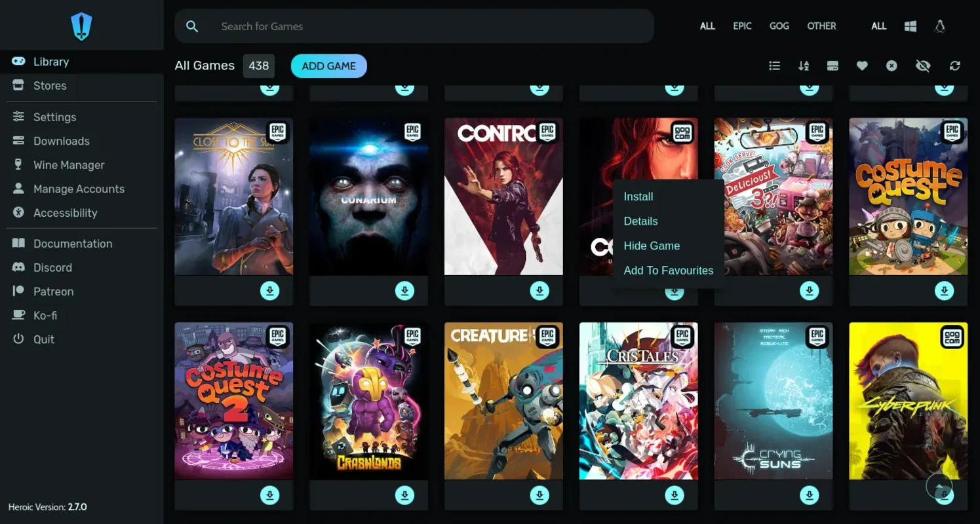The width and height of the screenshot is (980, 524).
Task: Download Cris Tales game
Action: click(x=675, y=495)
